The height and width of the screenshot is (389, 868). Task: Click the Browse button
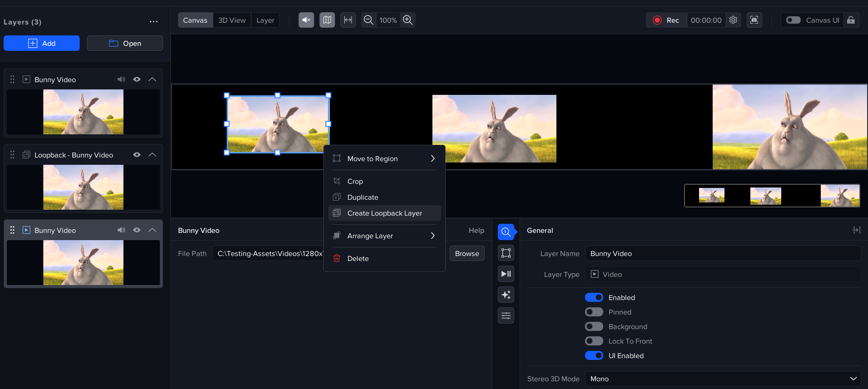coord(467,254)
